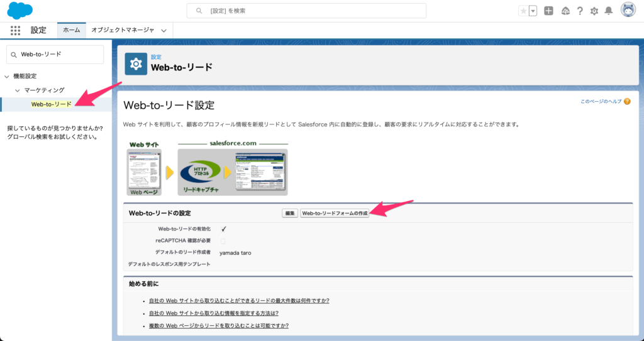644x341 pixels.
Task: Focus the Quick Find box with Web-to-リード
Action: 55,55
